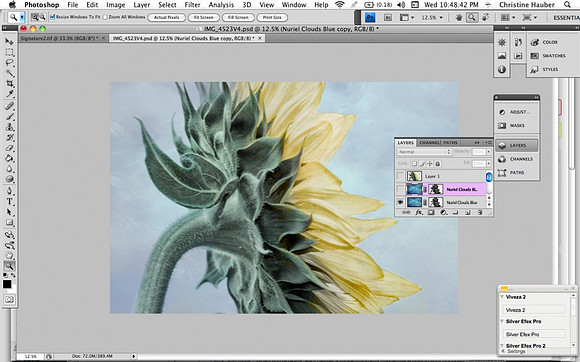Viewport: 580px width, 362px height.
Task: Launch the Viveza 2 filter button
Action: point(535,310)
